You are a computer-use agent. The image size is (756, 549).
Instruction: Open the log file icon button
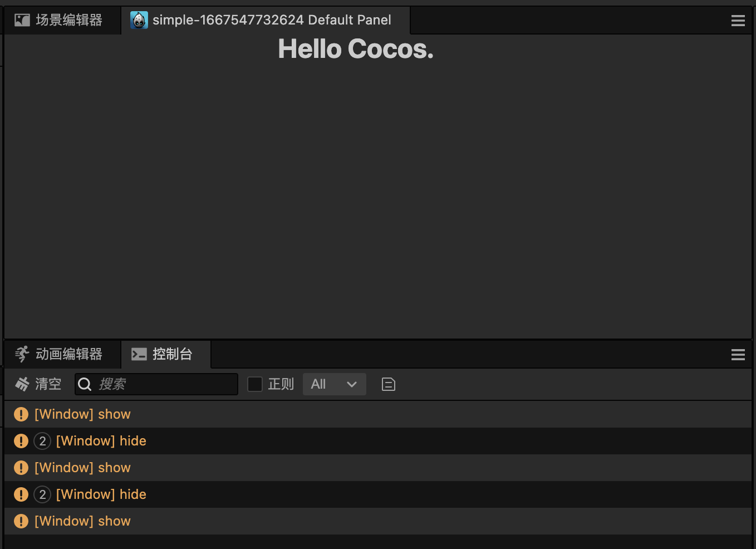tap(389, 384)
